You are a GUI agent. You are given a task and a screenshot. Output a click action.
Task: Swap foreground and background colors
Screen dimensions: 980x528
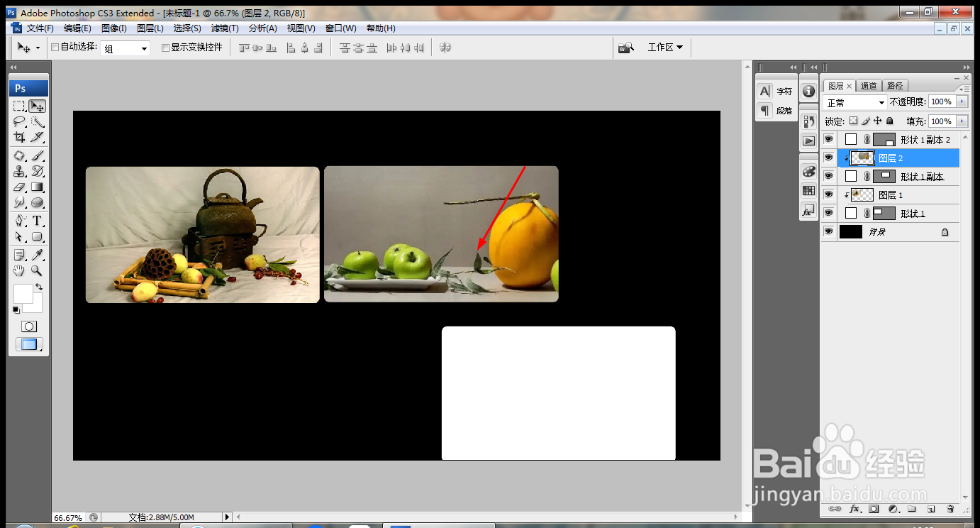[x=39, y=287]
